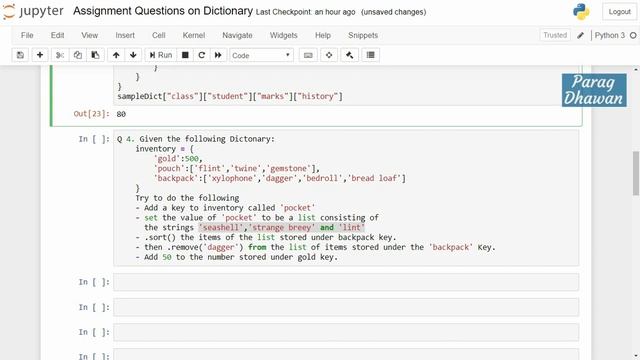Open the Cell menu
The height and width of the screenshot is (360, 640).
pos(159,36)
